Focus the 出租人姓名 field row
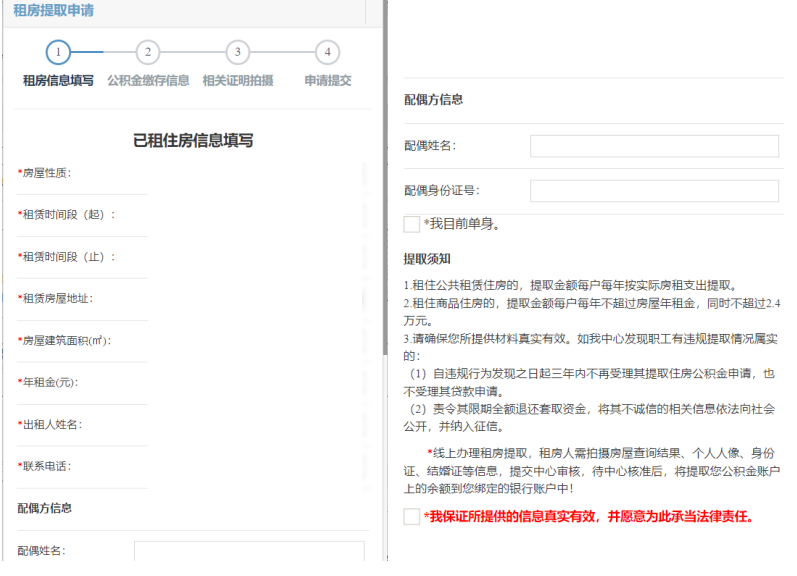This screenshot has height=576, width=797. [255, 424]
